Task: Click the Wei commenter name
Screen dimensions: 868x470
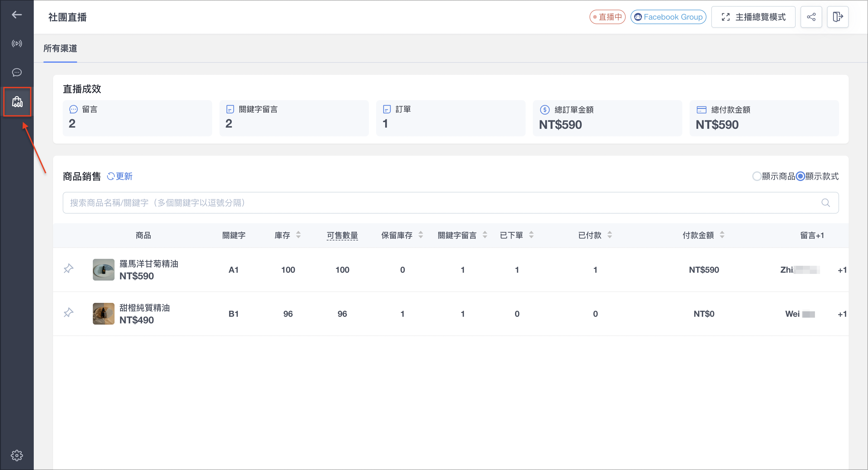Action: (800, 314)
